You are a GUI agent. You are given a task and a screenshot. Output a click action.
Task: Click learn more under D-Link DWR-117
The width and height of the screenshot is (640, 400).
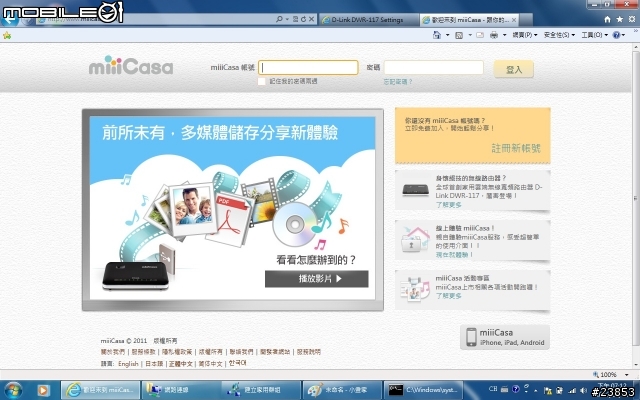tap(448, 205)
